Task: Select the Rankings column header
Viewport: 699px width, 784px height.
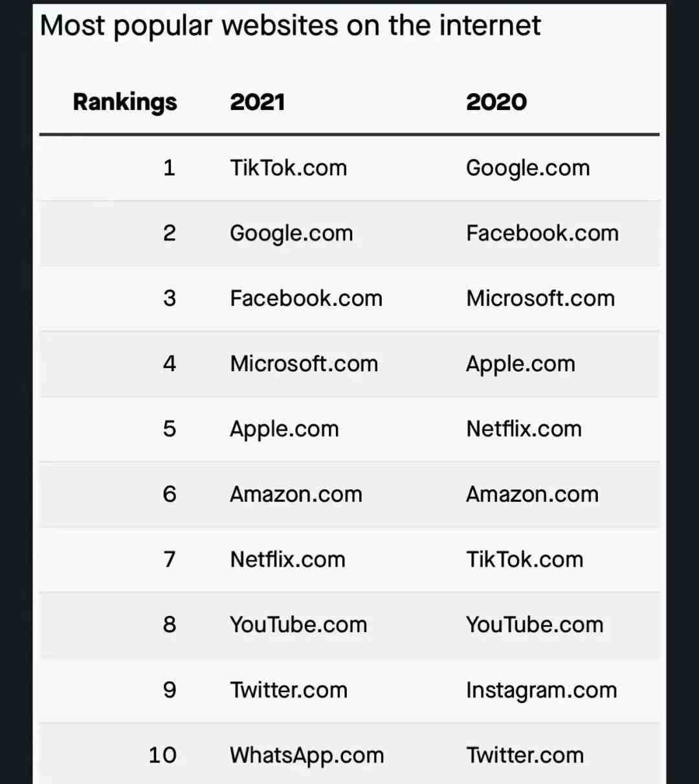Action: [x=125, y=102]
